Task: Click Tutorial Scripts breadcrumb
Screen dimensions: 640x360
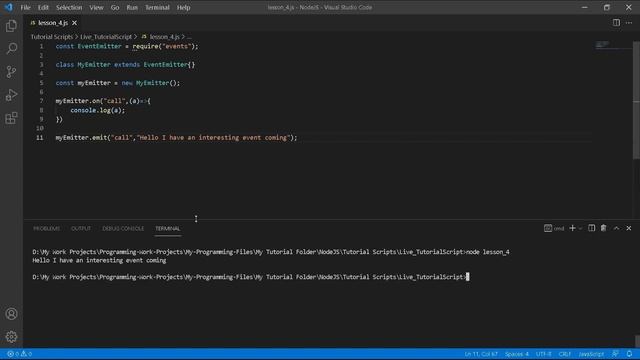Action: pos(51,37)
